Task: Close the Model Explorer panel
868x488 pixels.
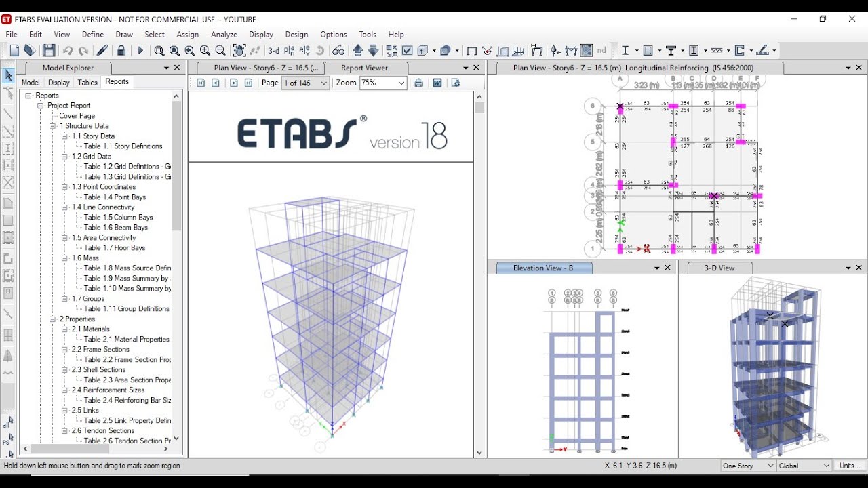Action: [x=177, y=68]
